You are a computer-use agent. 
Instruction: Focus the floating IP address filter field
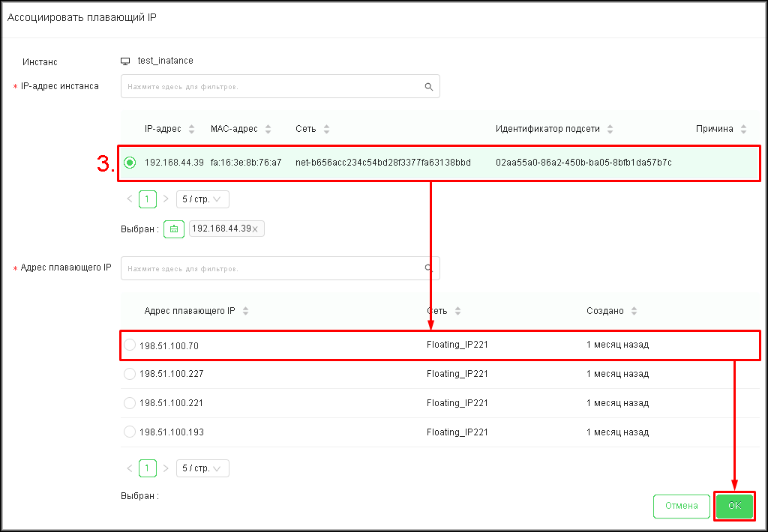click(270, 268)
